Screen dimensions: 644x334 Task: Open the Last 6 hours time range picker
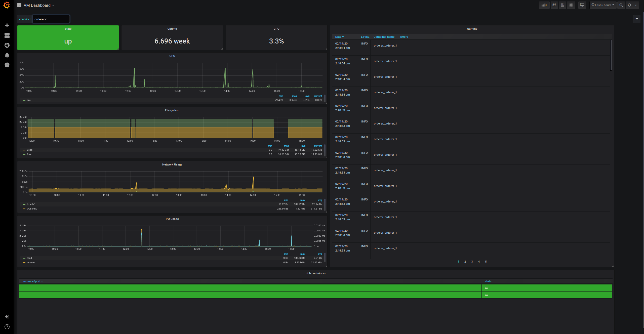coord(603,5)
